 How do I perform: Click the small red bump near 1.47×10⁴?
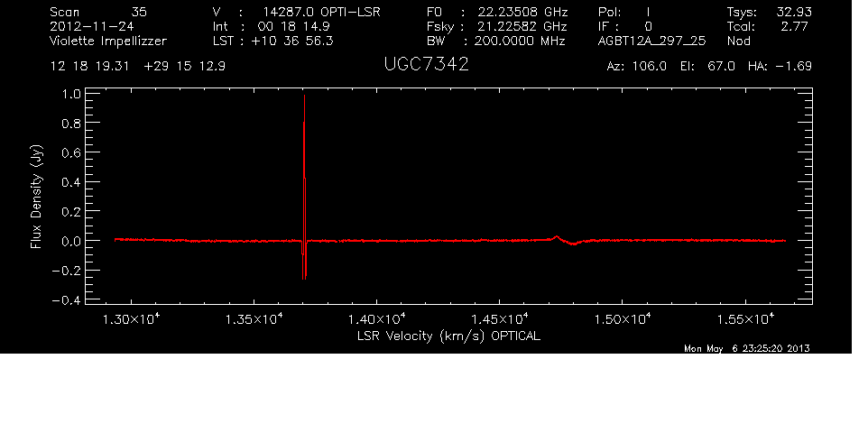[x=557, y=238]
